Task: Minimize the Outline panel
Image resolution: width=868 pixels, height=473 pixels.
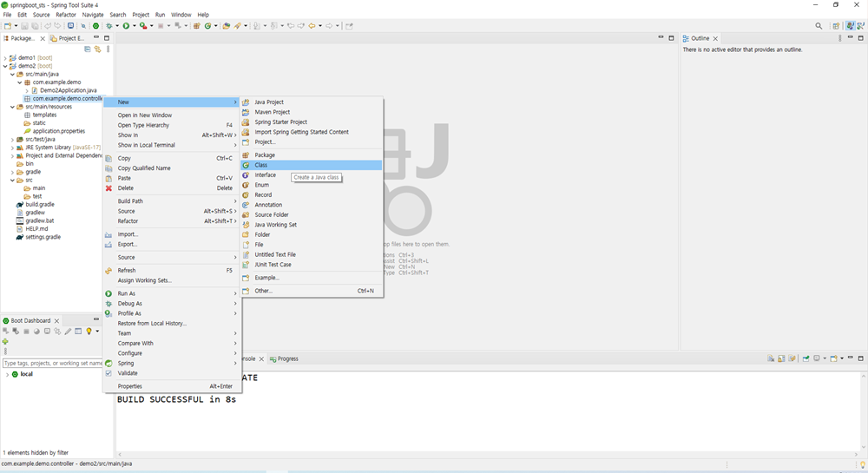Action: pos(851,37)
